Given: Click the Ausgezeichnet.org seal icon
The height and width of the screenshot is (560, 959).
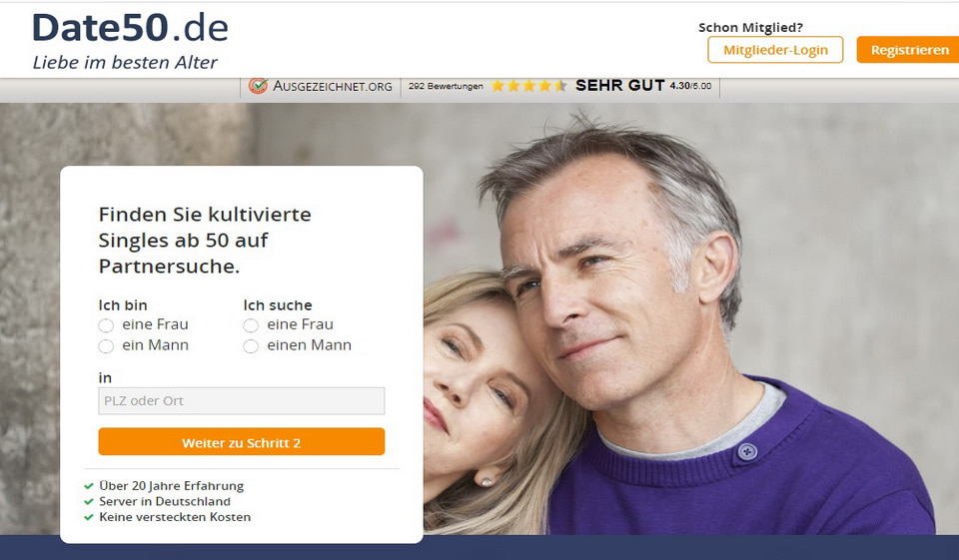Looking at the screenshot, I should pos(258,86).
